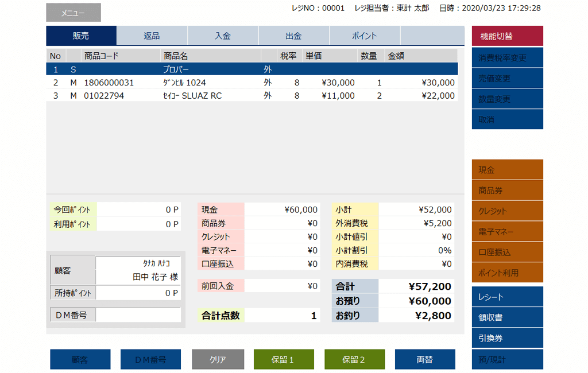The image size is (588, 373).
Task: Print receipt with レシート button
Action: [507, 297]
